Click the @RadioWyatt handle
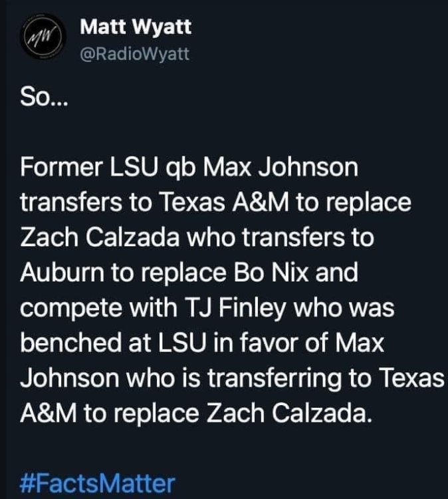Image resolution: width=448 pixels, height=499 pixels. 134,55
